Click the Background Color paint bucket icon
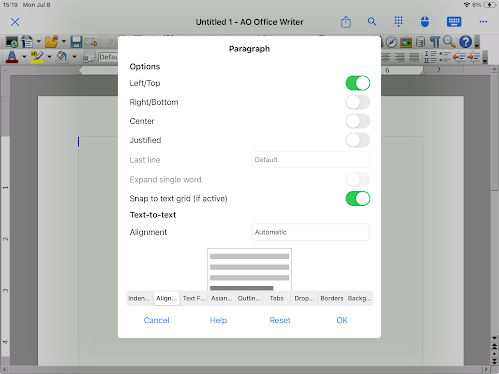 click(62, 57)
